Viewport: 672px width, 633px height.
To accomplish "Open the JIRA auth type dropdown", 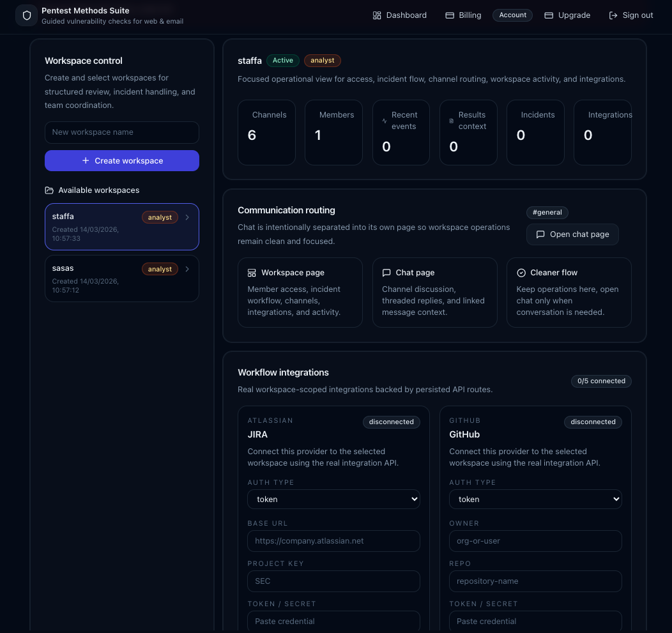I will coord(333,500).
